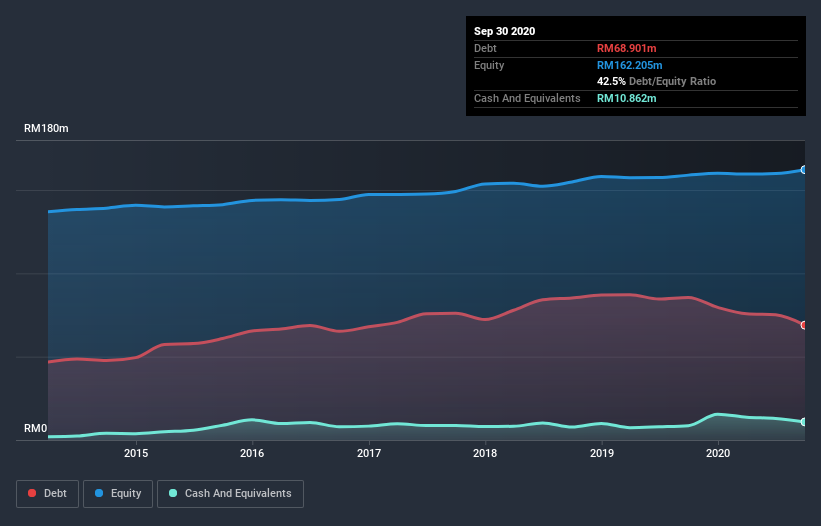Click the RM10.862m cash value
821x526 pixels.
[626, 98]
